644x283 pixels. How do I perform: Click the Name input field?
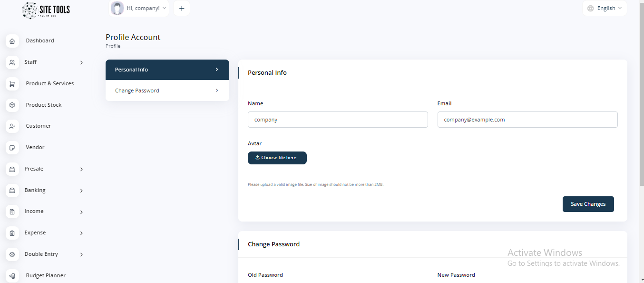point(338,120)
